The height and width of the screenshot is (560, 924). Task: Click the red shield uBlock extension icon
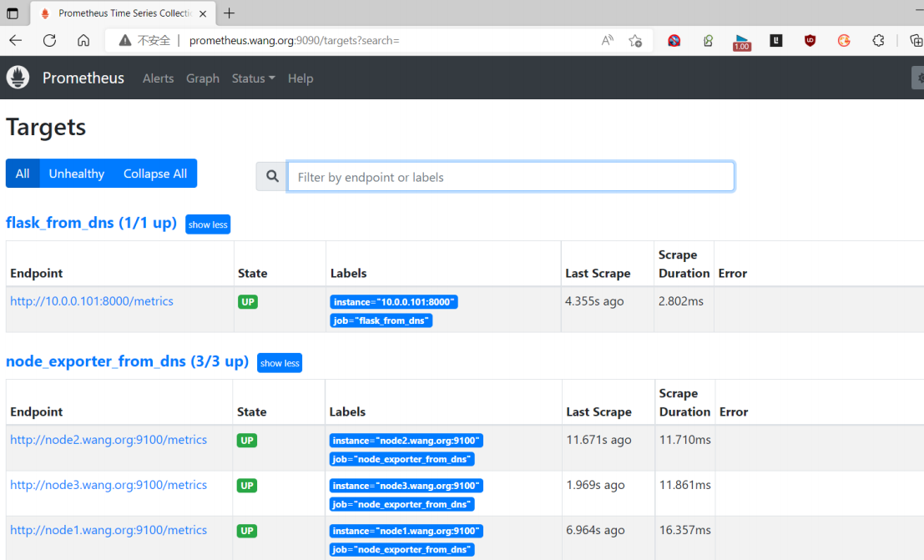coord(810,41)
